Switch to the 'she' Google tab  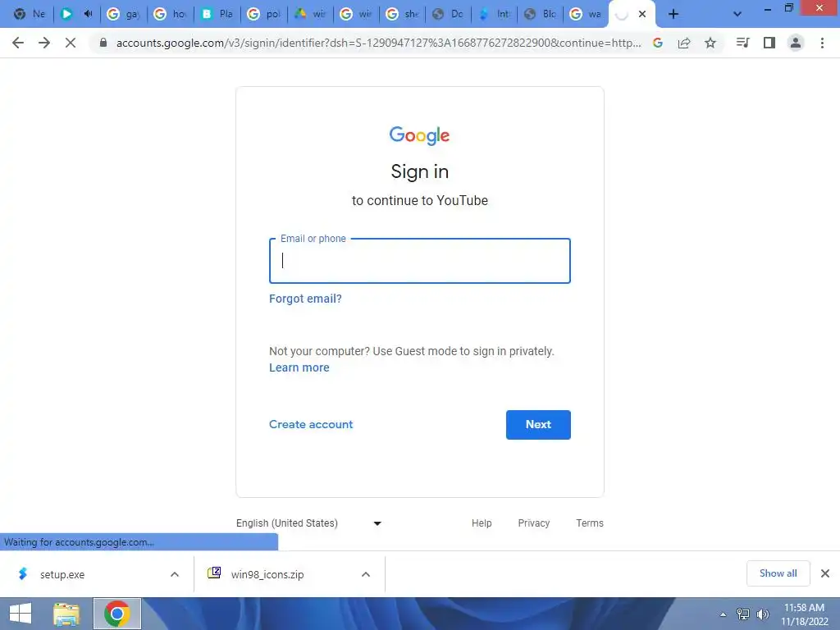tap(402, 14)
